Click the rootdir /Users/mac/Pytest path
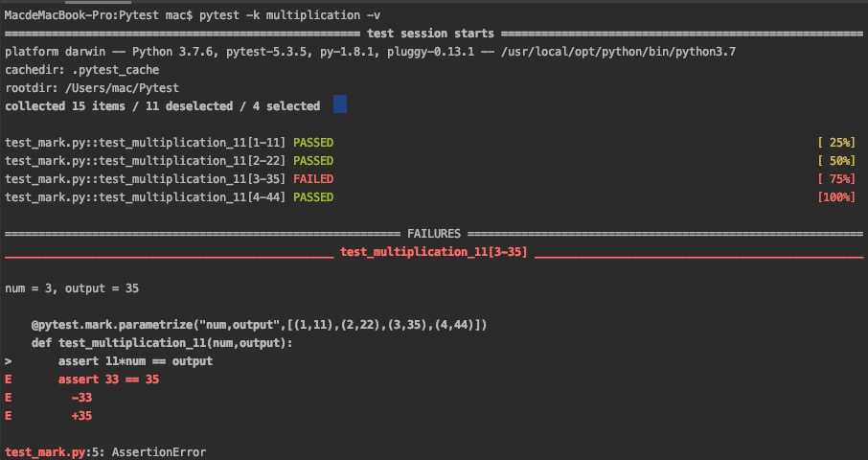This screenshot has height=460, width=868. [x=122, y=88]
